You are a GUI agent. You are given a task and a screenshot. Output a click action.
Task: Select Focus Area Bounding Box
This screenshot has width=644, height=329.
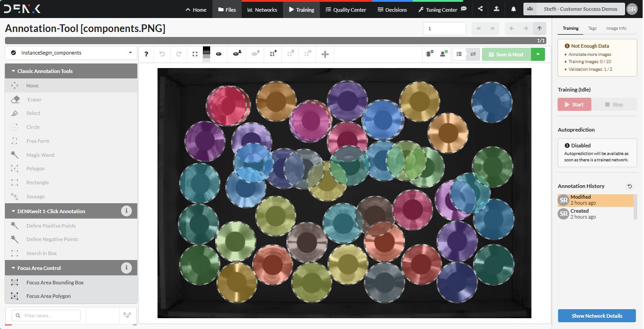click(55, 283)
